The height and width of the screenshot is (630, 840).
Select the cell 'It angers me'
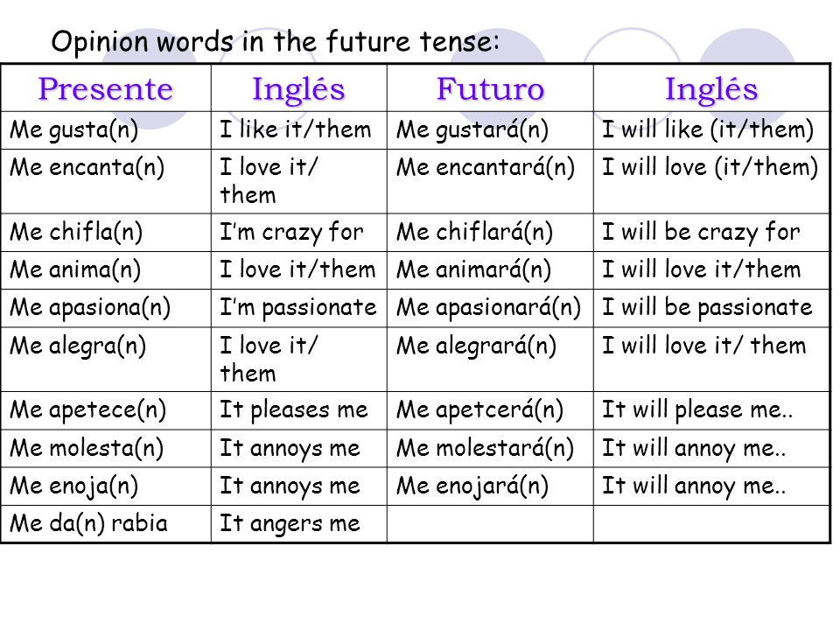pos(299,524)
